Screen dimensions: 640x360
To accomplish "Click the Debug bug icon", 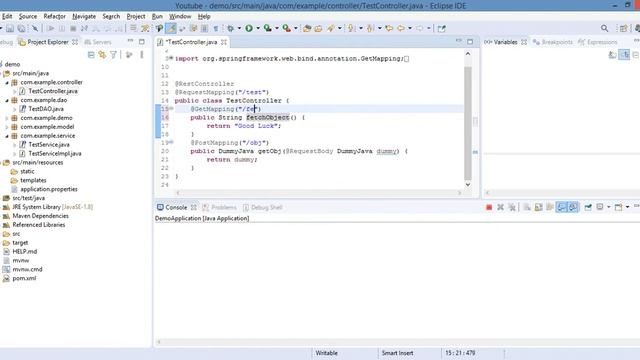I will coord(231,29).
